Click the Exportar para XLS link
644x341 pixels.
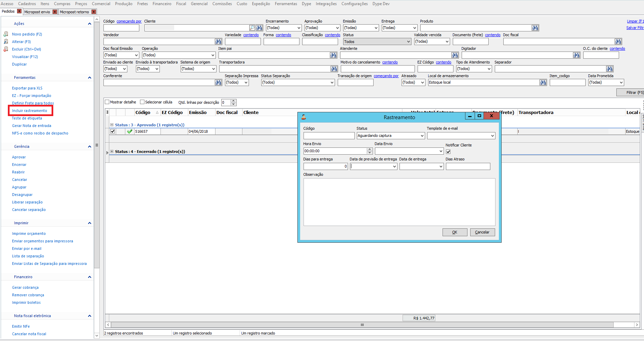[x=27, y=88]
